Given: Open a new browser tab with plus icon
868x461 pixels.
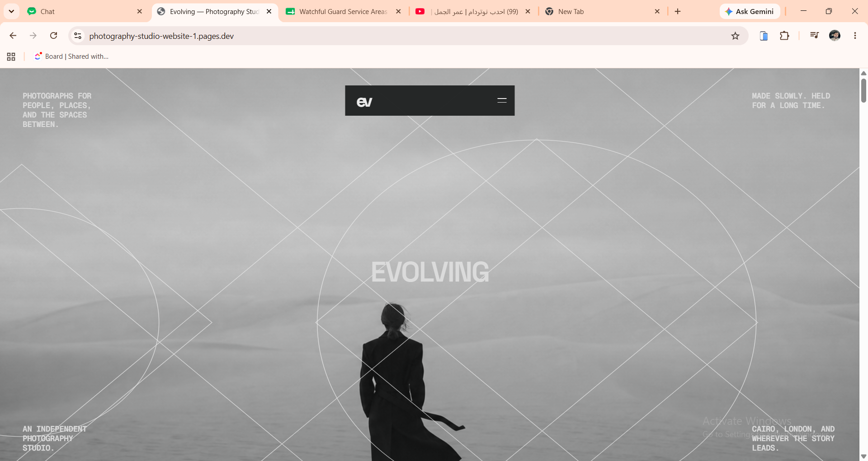Looking at the screenshot, I should pos(678,11).
